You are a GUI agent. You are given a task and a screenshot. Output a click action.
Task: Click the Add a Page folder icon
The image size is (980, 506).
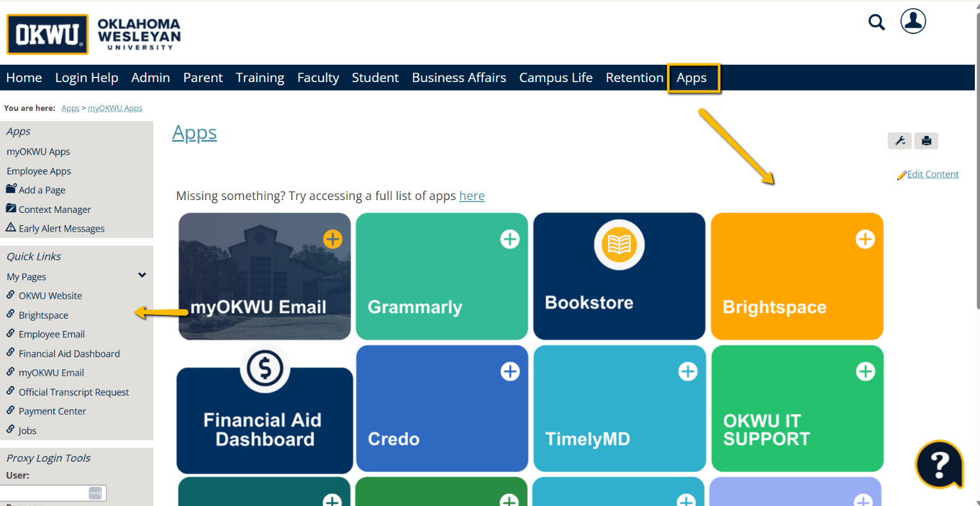tap(11, 189)
